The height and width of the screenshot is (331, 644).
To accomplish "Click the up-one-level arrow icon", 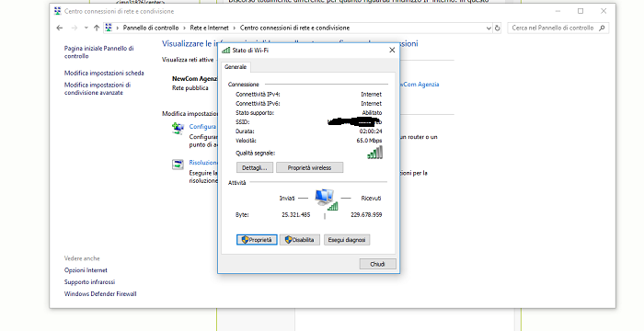I will click(x=97, y=28).
